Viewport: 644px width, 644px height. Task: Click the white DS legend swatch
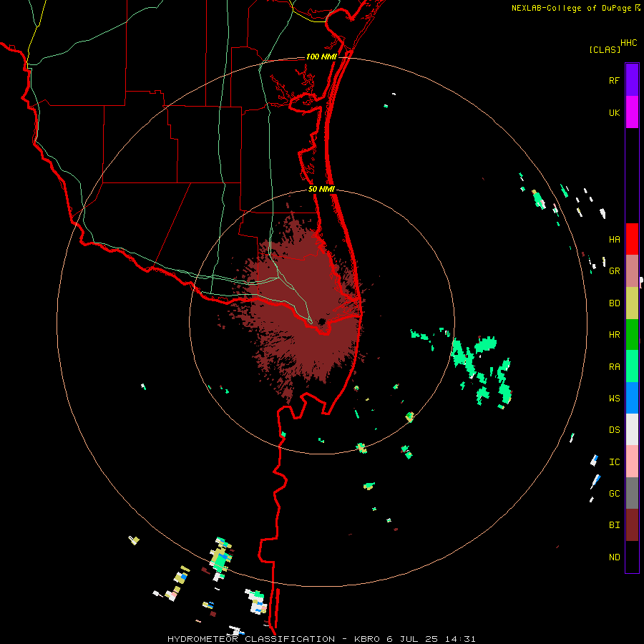pos(632,429)
